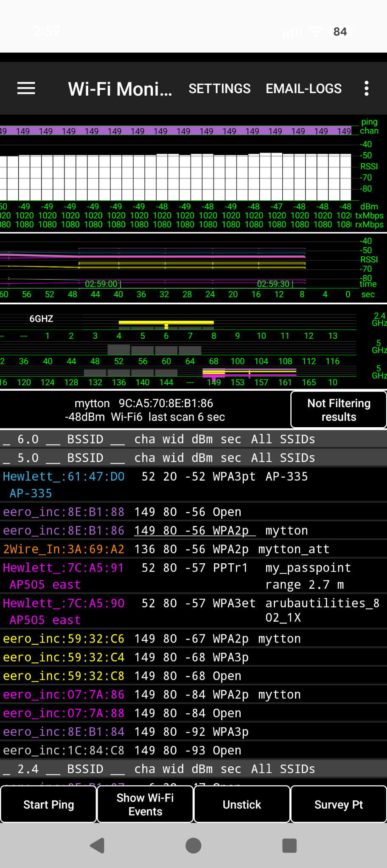The height and width of the screenshot is (868, 387).
Task: Expand the 2.4 band header row
Action: [x=193, y=769]
